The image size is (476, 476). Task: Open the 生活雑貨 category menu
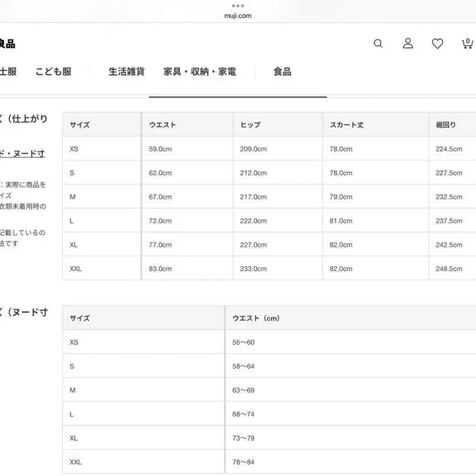[x=126, y=72]
